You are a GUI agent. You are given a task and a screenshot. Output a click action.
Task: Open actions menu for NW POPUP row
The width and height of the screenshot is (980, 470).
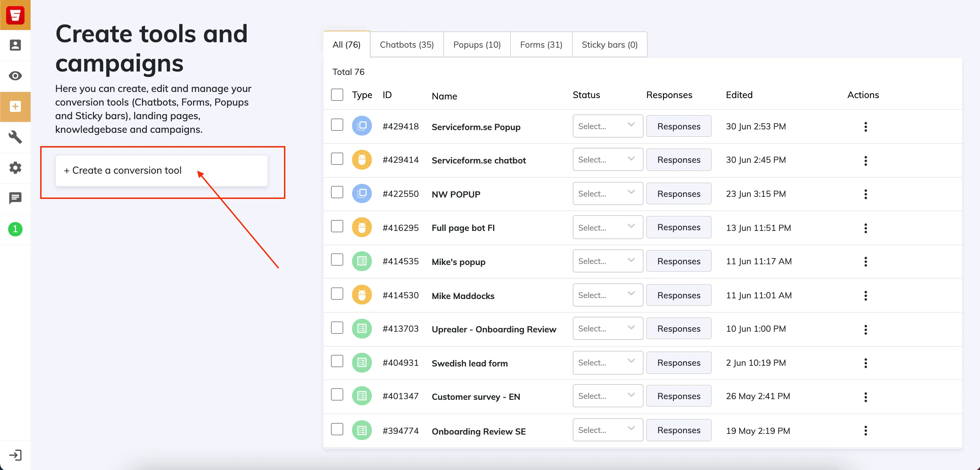(866, 194)
